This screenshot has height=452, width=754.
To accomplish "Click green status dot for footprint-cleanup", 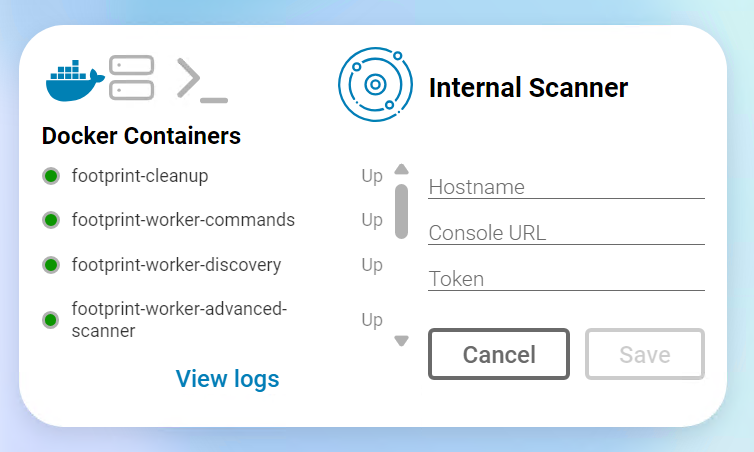I will 51,177.
